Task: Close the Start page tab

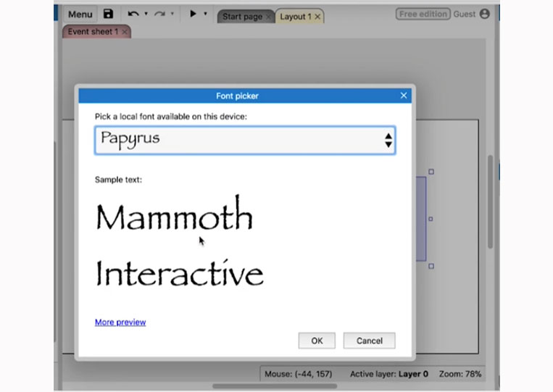Action: [x=269, y=17]
